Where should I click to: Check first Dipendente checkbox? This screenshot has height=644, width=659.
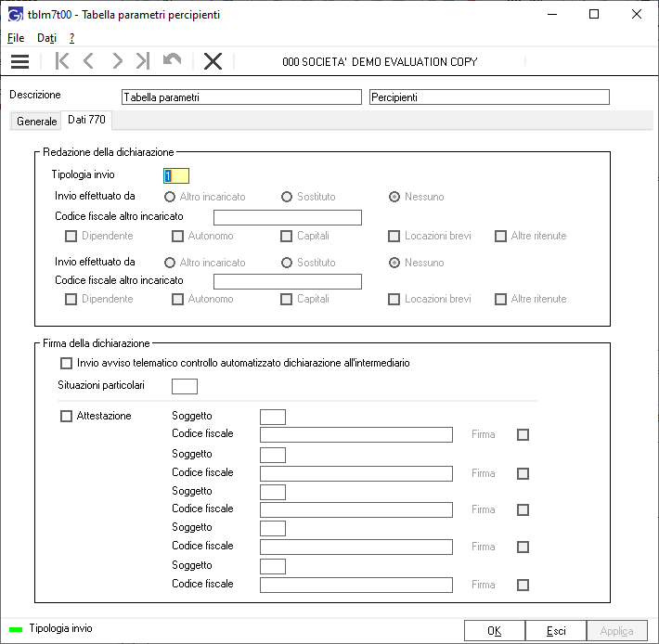coord(71,236)
